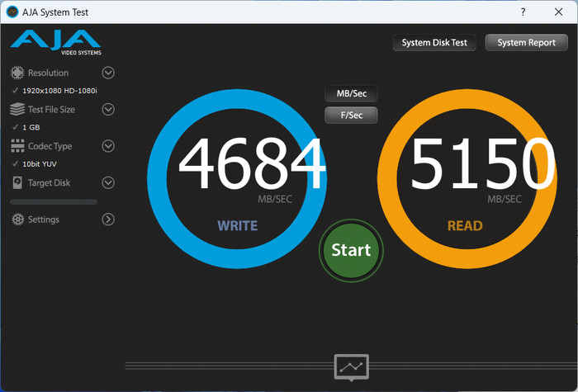This screenshot has height=392, width=578.
Task: Expand the Codec Type dropdown chevron
Action: tap(108, 146)
